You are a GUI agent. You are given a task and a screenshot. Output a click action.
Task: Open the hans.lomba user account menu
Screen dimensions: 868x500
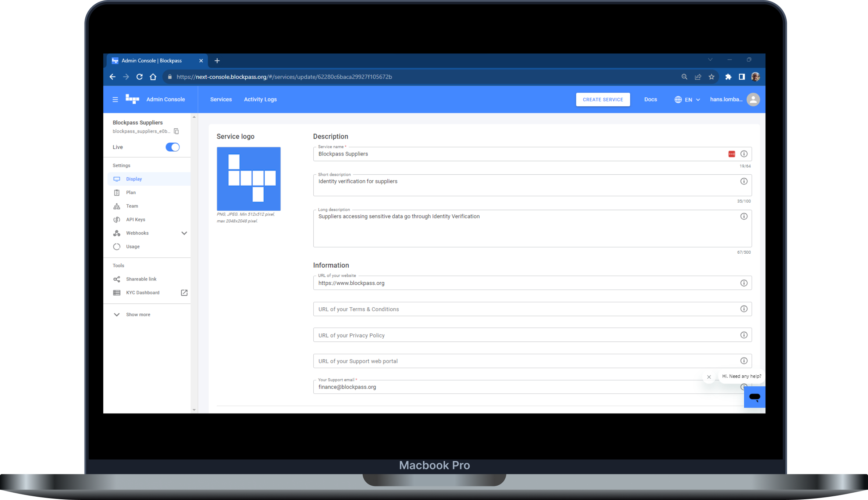[x=735, y=99]
